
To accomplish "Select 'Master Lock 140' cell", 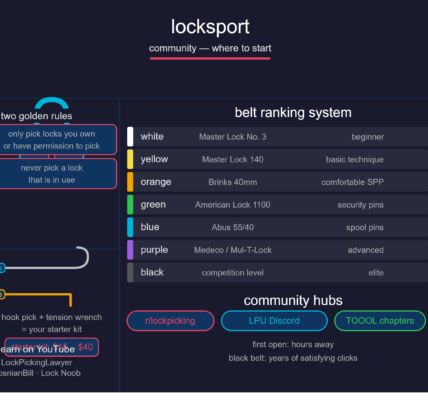I will tap(233, 160).
